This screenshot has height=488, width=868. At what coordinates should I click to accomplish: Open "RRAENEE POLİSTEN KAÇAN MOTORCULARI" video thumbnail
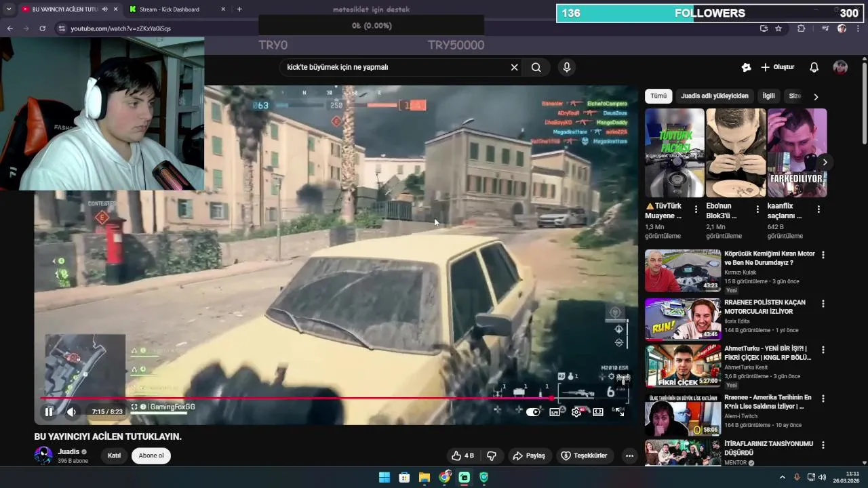click(683, 319)
